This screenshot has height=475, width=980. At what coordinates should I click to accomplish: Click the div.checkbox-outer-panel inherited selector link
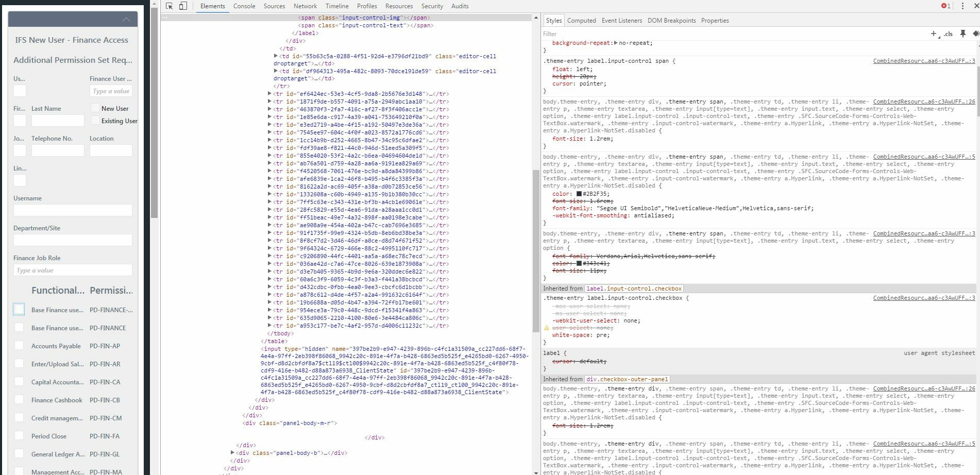(627, 379)
